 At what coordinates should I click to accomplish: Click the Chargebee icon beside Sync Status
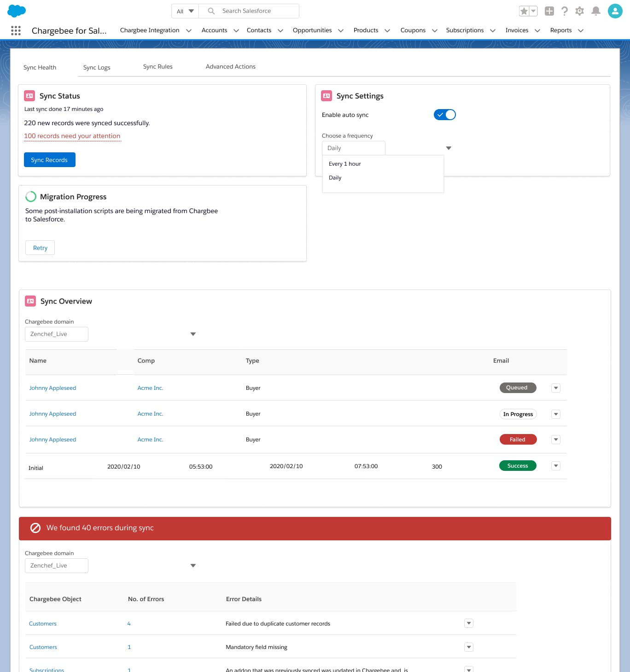tap(30, 95)
